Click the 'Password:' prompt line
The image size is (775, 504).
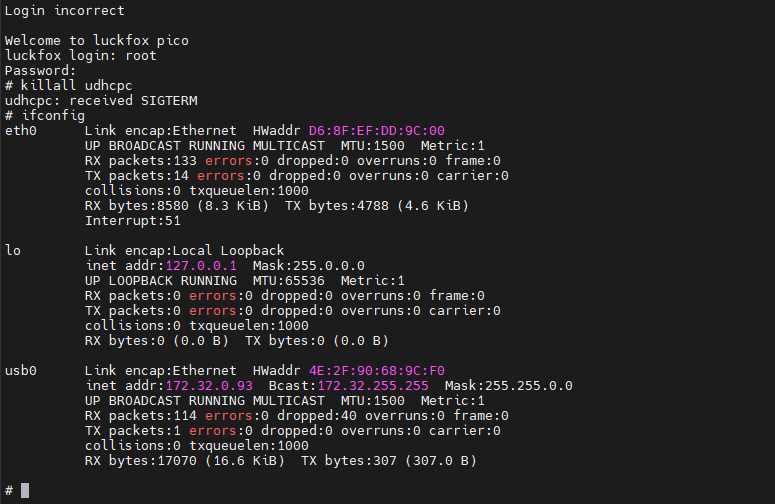pos(41,71)
